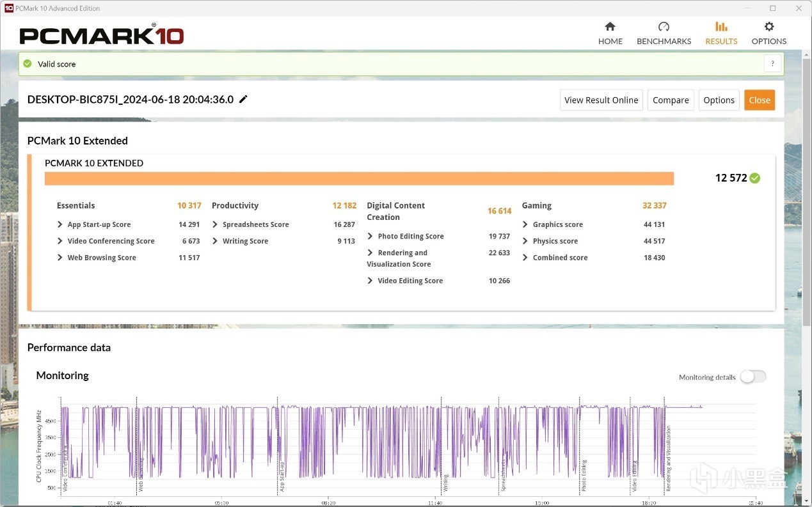Click the Writing marker in monitoring chart
This screenshot has width=812, height=507.
point(445,482)
